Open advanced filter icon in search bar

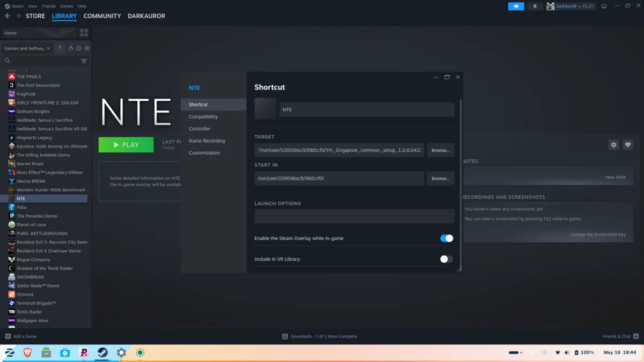tap(84, 61)
